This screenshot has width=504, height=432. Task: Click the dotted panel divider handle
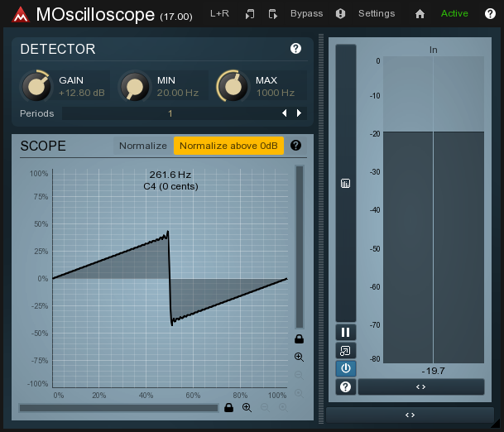click(x=321, y=228)
